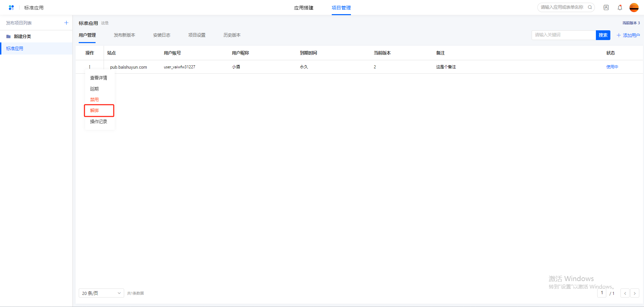Select 查看详情 from the dropdown menu
Image resolution: width=644 pixels, height=307 pixels.
99,78
